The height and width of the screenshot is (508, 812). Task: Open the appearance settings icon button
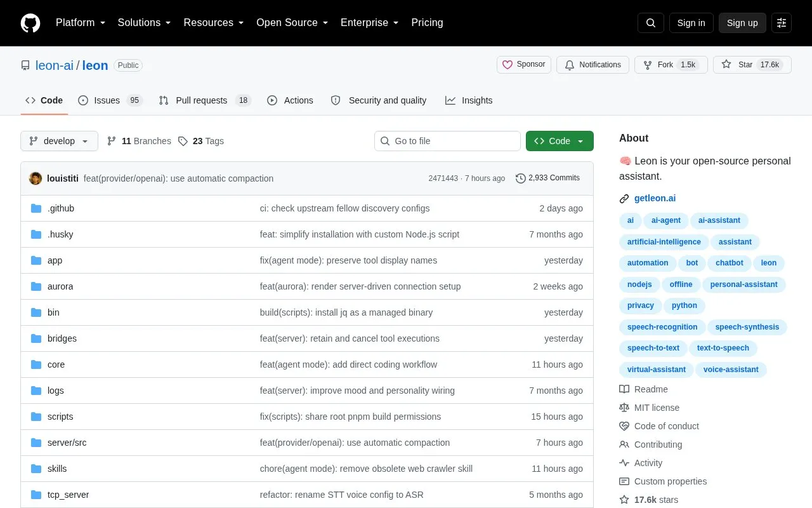pos(782,23)
